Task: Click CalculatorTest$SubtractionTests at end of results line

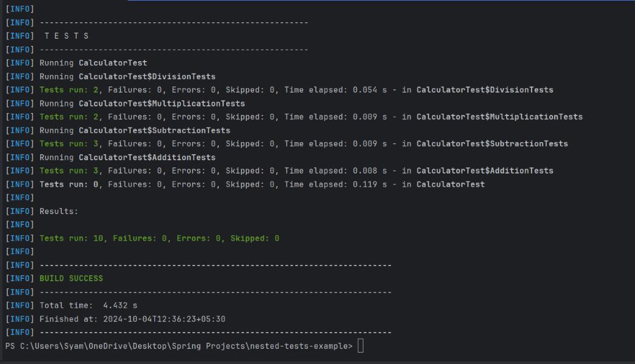Action: pyautogui.click(x=492, y=144)
